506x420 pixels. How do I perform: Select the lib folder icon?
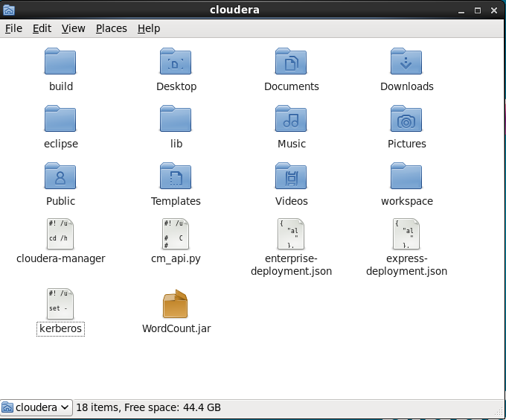pos(176,118)
